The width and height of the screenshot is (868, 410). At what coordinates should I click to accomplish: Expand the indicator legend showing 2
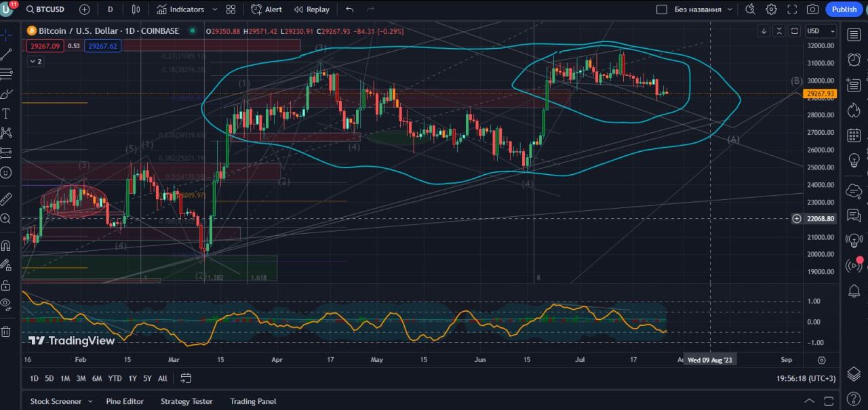coord(35,61)
